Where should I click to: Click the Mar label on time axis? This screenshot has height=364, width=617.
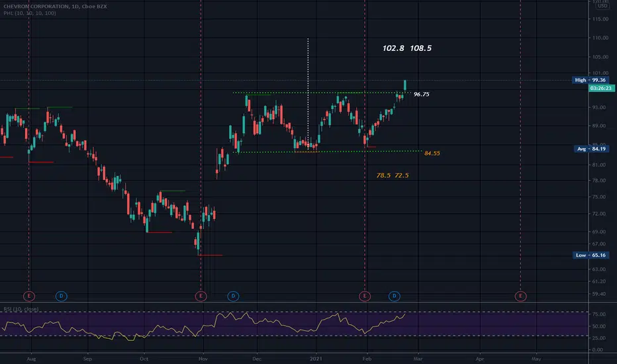point(418,359)
